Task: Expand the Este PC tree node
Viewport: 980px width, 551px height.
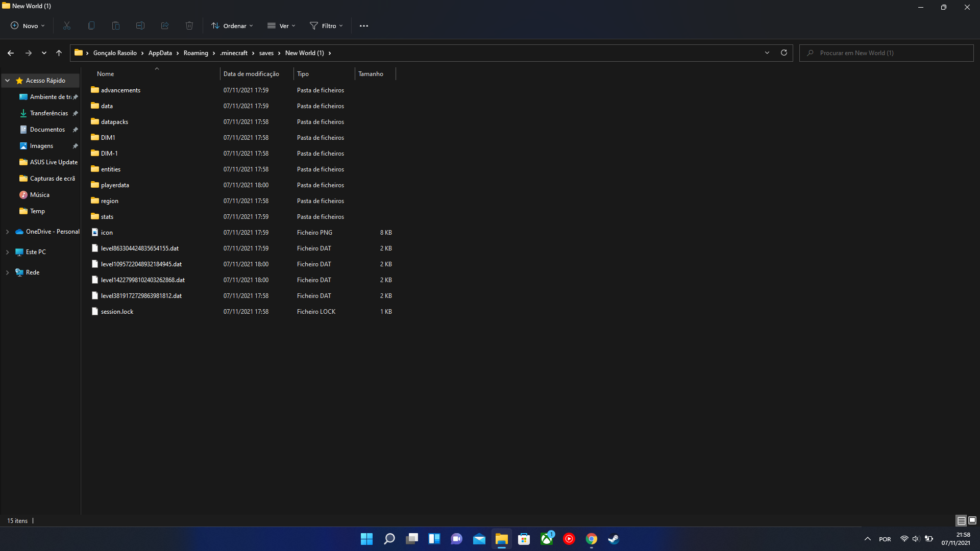Action: pyautogui.click(x=8, y=252)
